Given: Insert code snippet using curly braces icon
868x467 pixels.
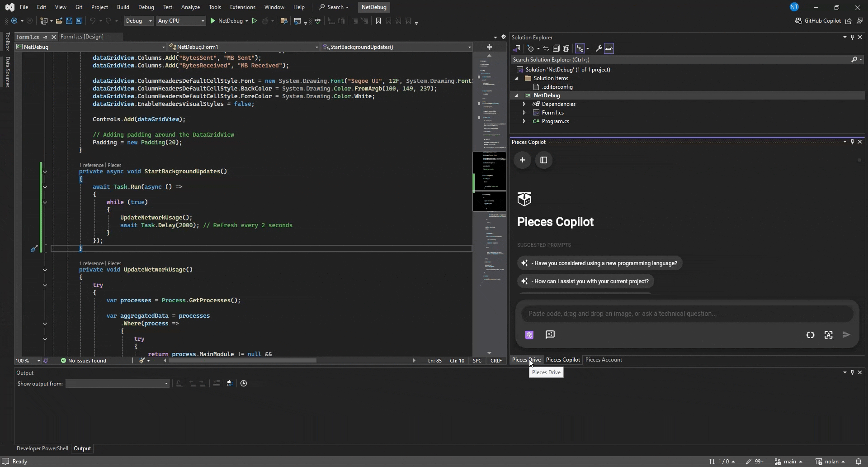Looking at the screenshot, I should [x=810, y=335].
